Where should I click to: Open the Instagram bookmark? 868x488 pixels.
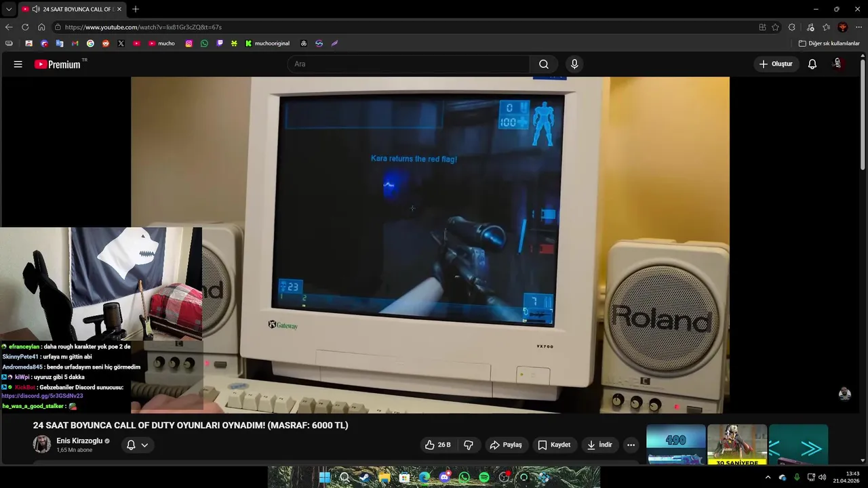[189, 43]
